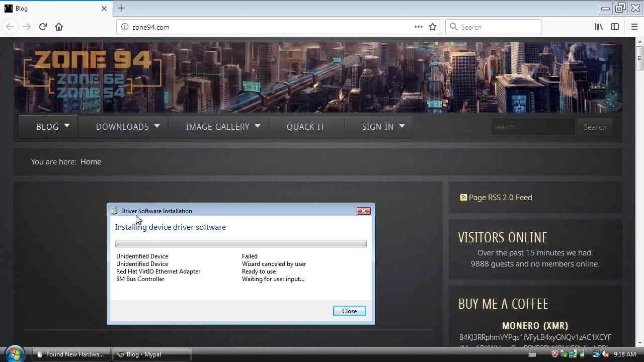Image resolution: width=644 pixels, height=362 pixels.
Task: Click the page vertical scrollbar thumb
Action: pyautogui.click(x=639, y=58)
